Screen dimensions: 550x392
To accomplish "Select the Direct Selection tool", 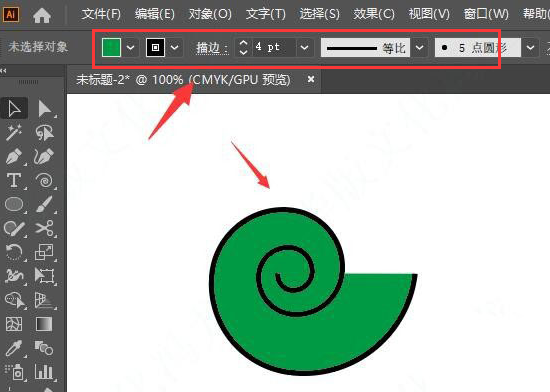I will [45, 109].
